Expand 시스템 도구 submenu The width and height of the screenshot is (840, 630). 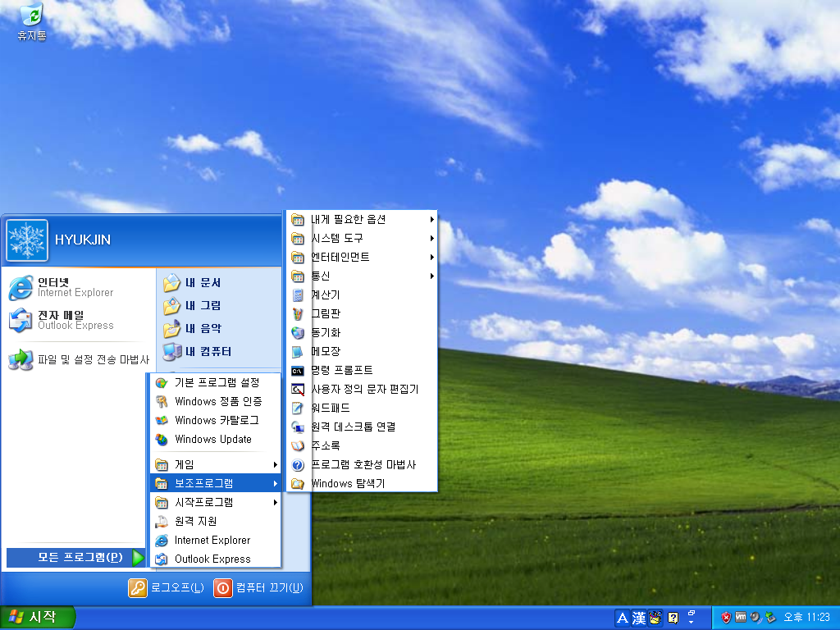click(362, 239)
